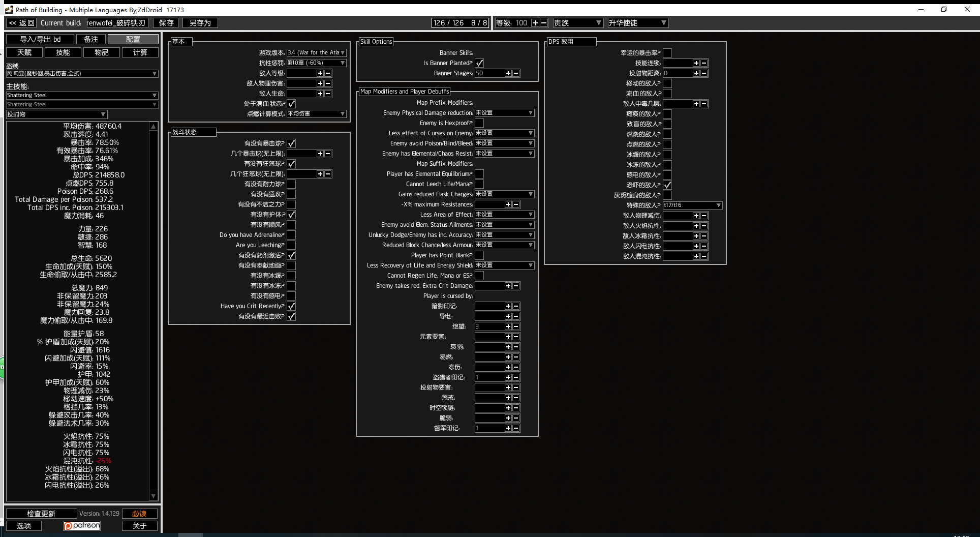980x537 pixels.
Task: Enable the Do you have Adrenaline checkbox
Action: coord(291,235)
